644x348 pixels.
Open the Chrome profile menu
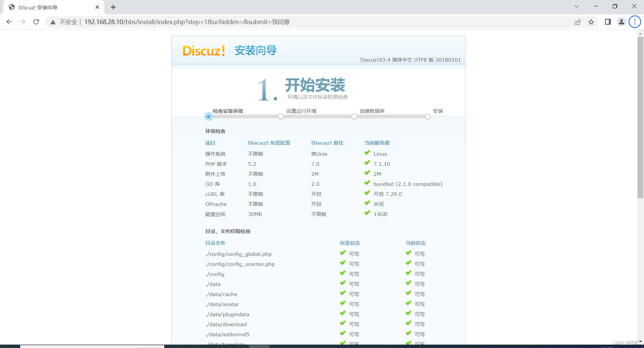click(x=621, y=22)
